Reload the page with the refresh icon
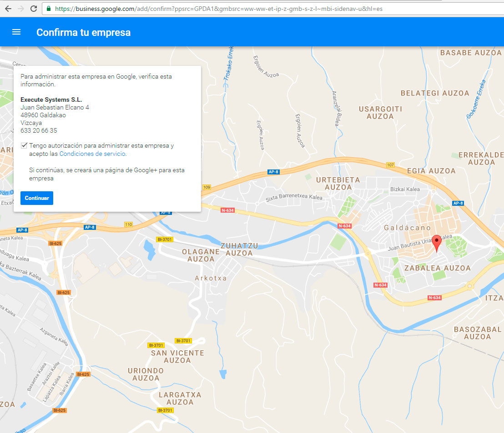The width and height of the screenshot is (504, 433). 33,9
